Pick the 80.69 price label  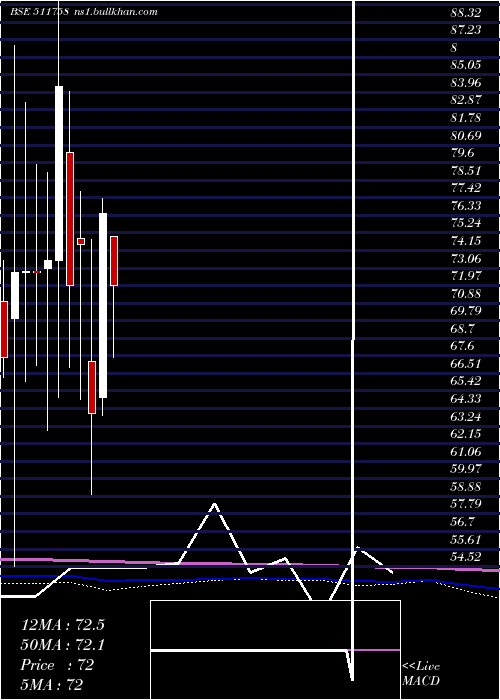click(466, 135)
